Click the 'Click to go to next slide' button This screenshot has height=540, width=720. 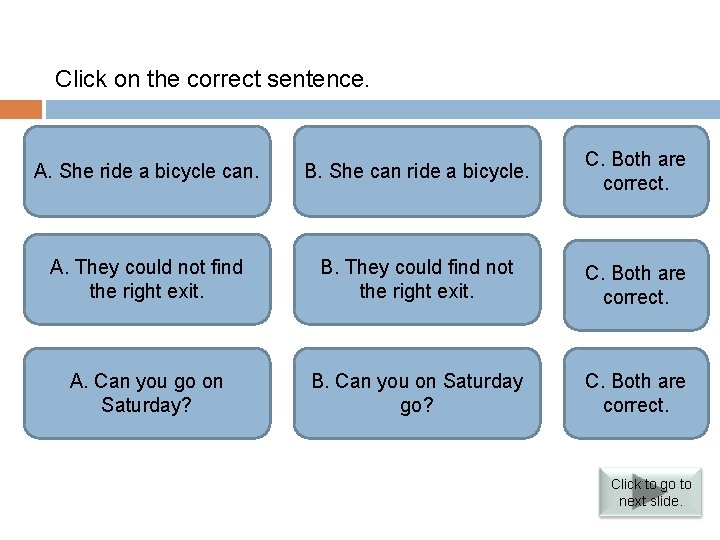(x=650, y=492)
